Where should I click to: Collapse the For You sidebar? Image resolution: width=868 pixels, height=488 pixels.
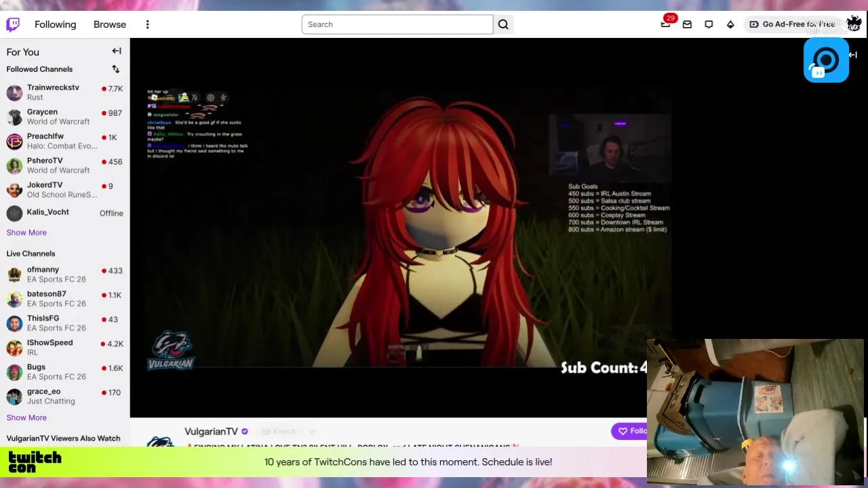click(x=117, y=51)
